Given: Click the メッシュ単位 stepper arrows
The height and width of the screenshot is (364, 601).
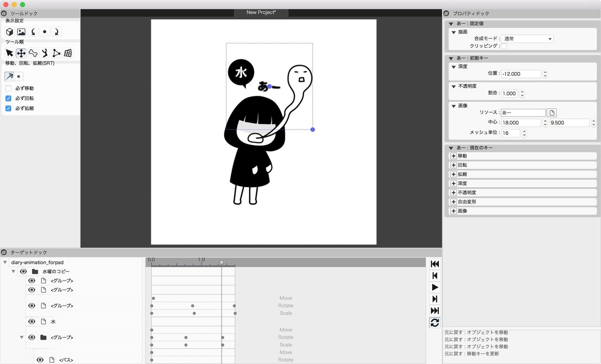Looking at the screenshot, I should pyautogui.click(x=524, y=133).
